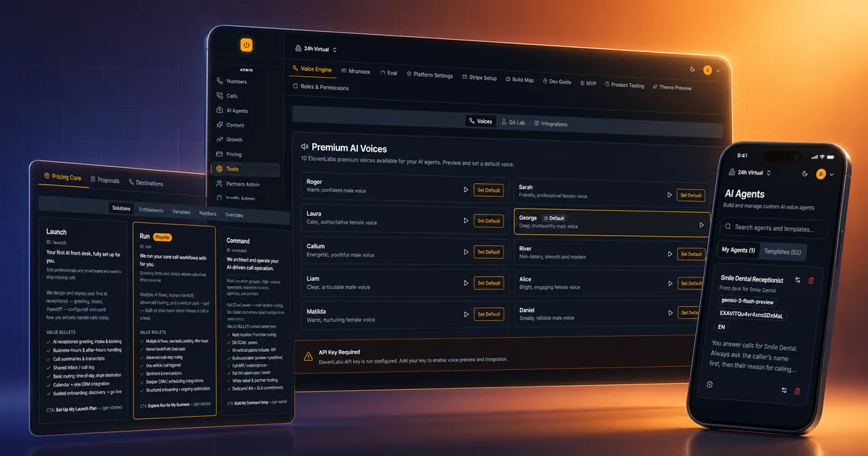This screenshot has width=868, height=456.
Task: Delete Smile Dental Receptionist with red trash icon
Action: 811,280
